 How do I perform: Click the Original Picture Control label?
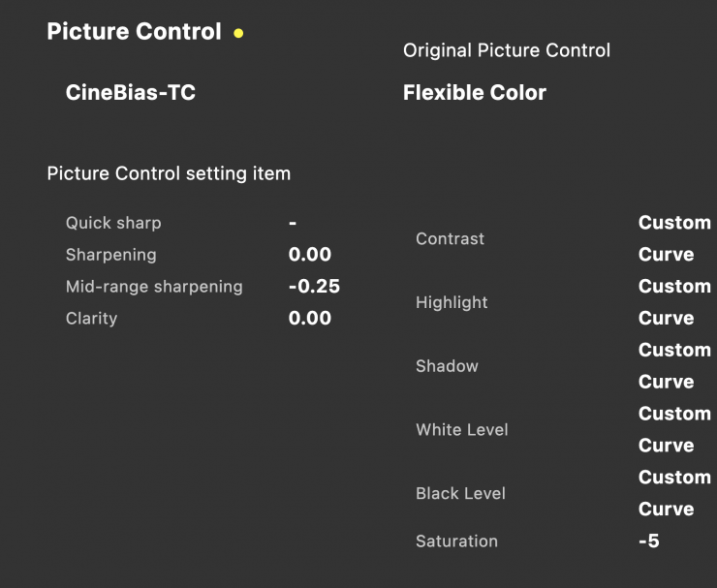506,50
